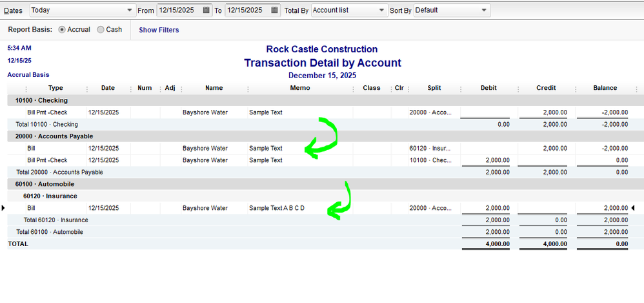Viewport: 644px width, 303px height.
Task: Click the 5:34 AM timestamp
Action: click(19, 48)
